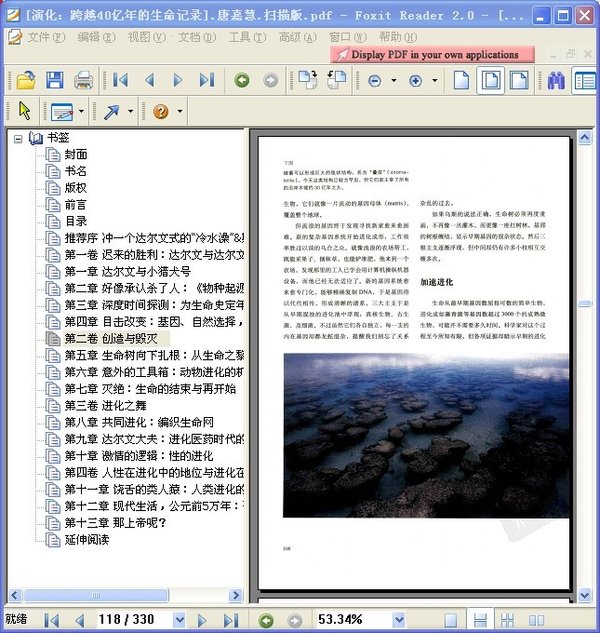This screenshot has height=633, width=600.
Task: Go to next page in top toolbar
Action: click(x=177, y=80)
